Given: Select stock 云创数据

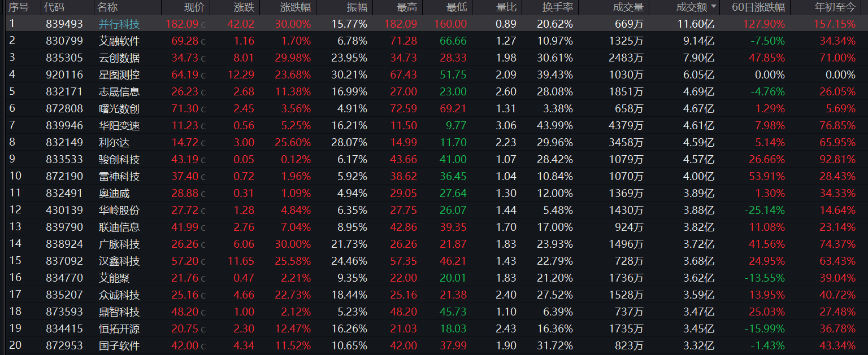Looking at the screenshot, I should click(x=119, y=58).
